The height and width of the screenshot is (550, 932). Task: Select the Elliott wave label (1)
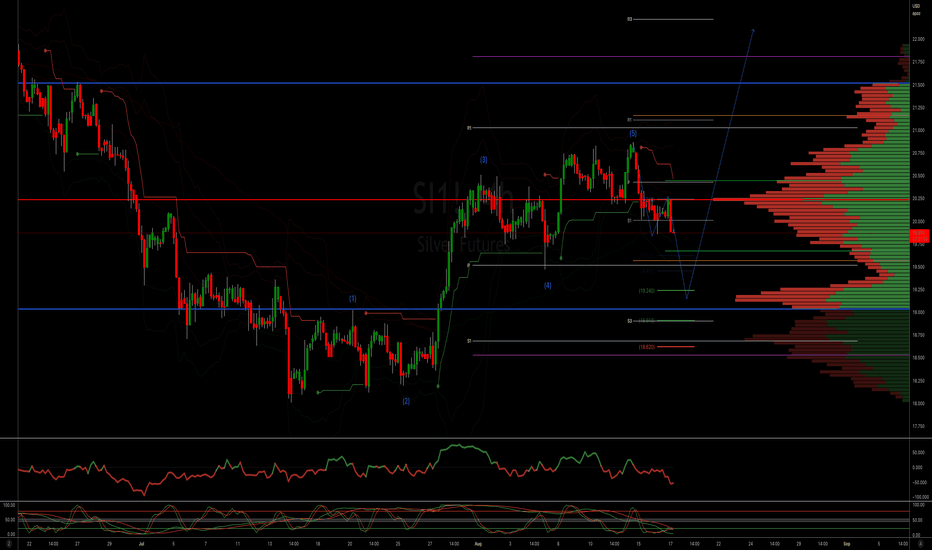click(352, 298)
